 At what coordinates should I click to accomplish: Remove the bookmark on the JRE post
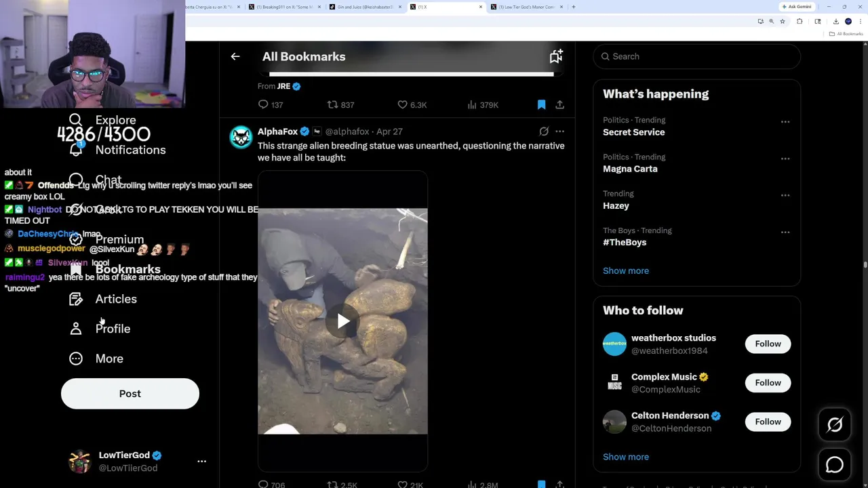pos(541,105)
